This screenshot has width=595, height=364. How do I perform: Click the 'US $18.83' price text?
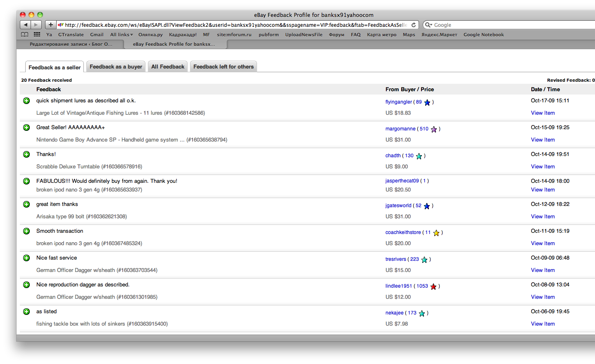(x=398, y=113)
